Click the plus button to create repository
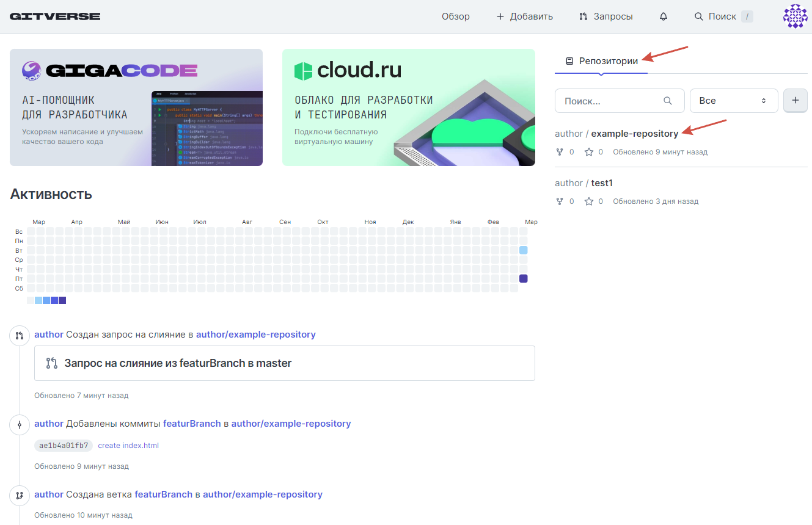812x525 pixels. click(x=796, y=101)
